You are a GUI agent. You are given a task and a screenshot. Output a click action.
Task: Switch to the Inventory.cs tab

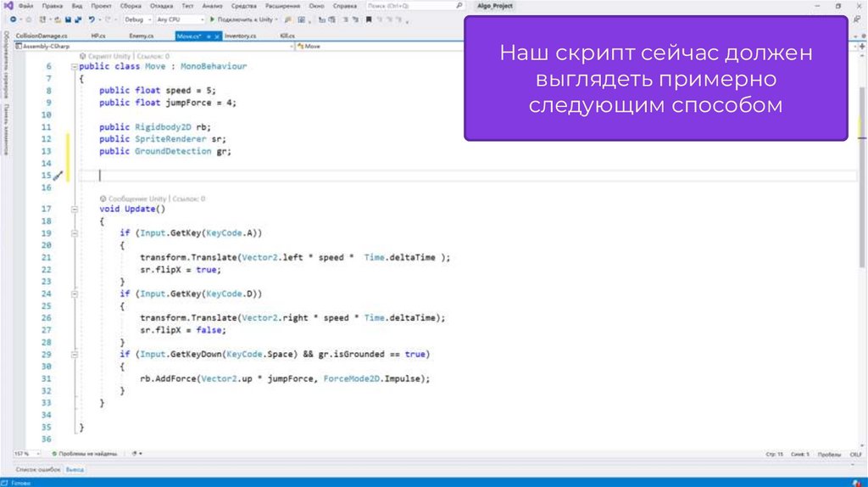pyautogui.click(x=240, y=36)
